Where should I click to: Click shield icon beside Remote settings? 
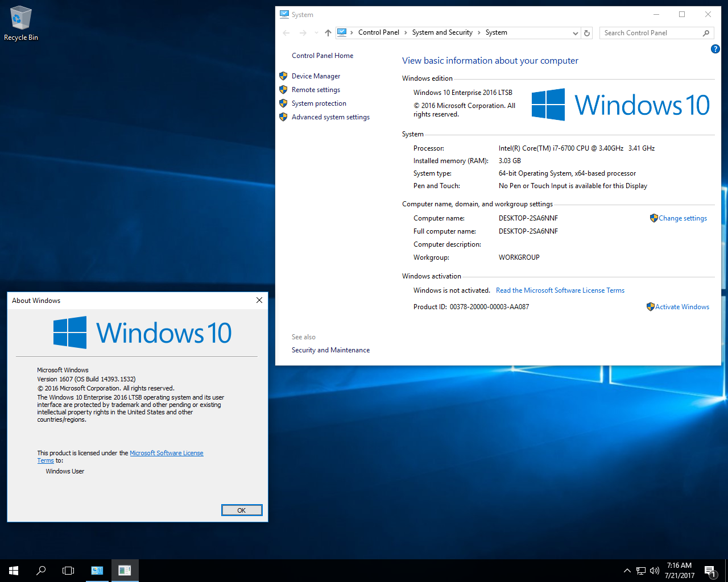coord(283,89)
